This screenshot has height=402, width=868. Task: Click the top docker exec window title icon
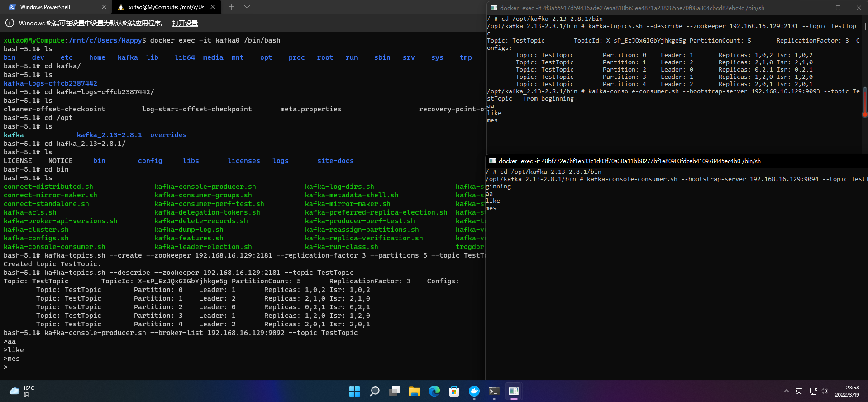[x=494, y=8]
